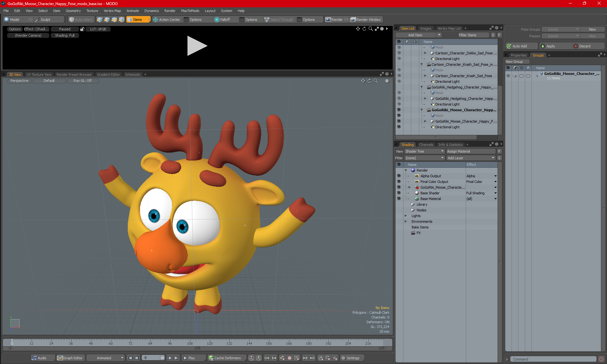The height and width of the screenshot is (364, 607).
Task: Go to first frame in transport
Action: pyautogui.click(x=129, y=358)
